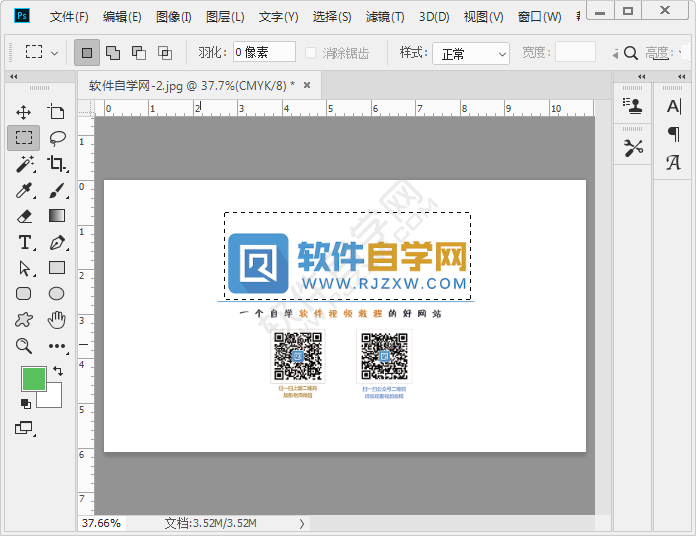Viewport: 696px width, 536px height.
Task: Select the Crop tool
Action: coord(57,164)
